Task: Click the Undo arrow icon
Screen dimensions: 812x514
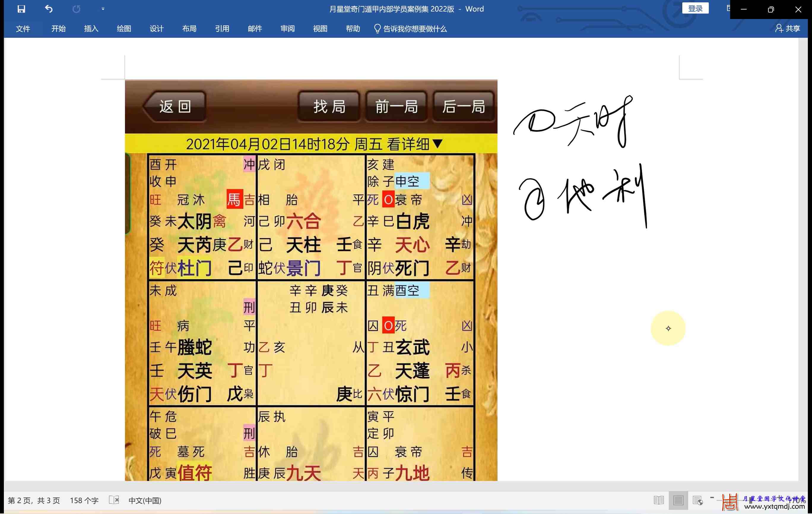Action: pos(49,9)
